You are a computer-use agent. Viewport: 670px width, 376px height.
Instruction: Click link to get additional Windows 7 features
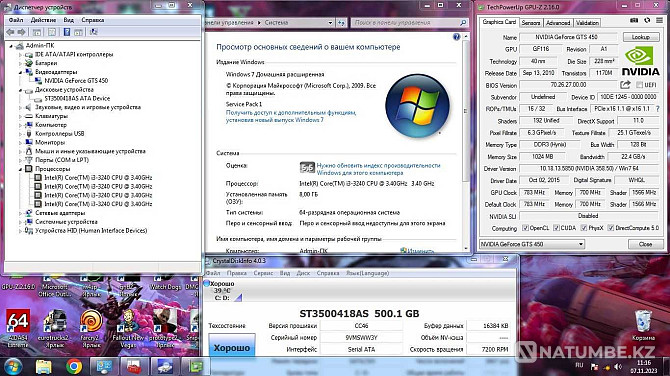click(291, 116)
